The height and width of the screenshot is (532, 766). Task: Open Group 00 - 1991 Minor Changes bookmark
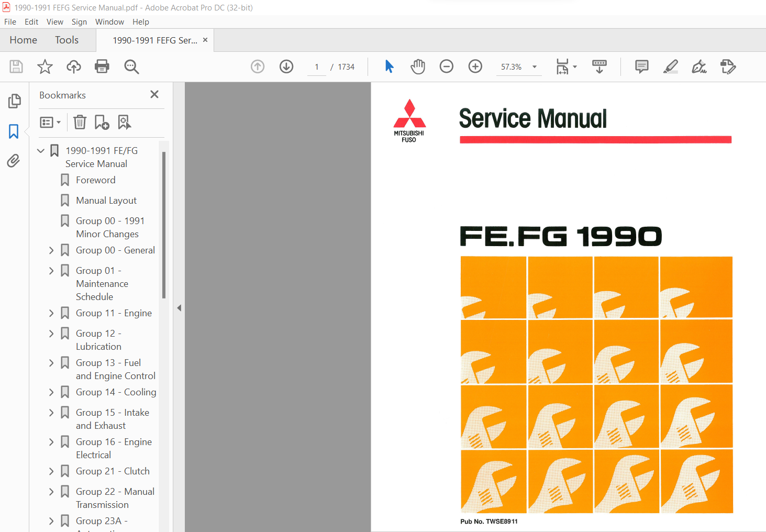click(110, 227)
